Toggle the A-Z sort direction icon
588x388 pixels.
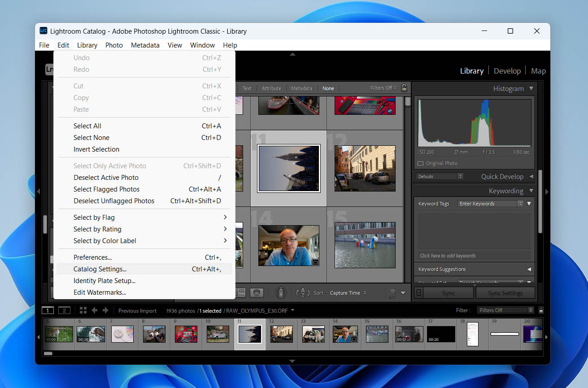[303, 293]
